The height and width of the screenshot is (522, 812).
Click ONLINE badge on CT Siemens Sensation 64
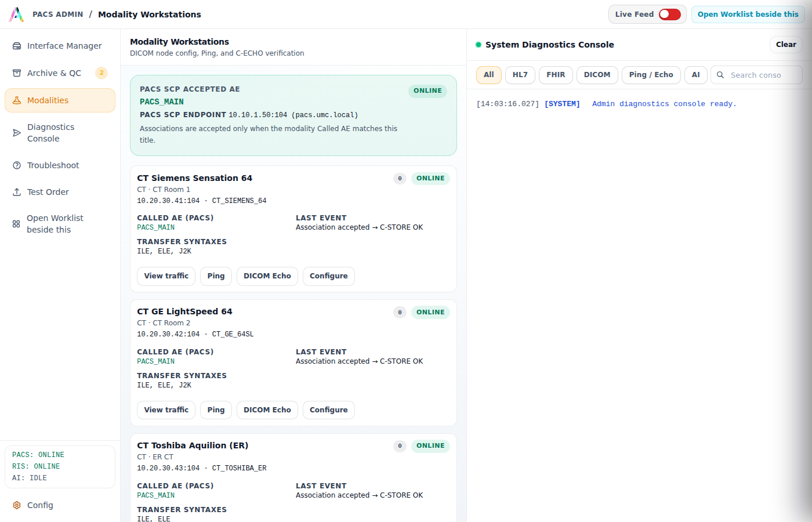tap(430, 179)
